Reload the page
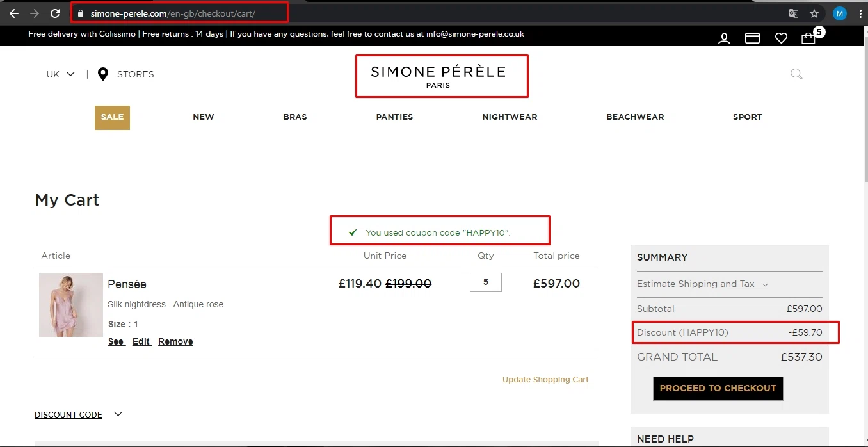The height and width of the screenshot is (447, 868). [x=55, y=13]
